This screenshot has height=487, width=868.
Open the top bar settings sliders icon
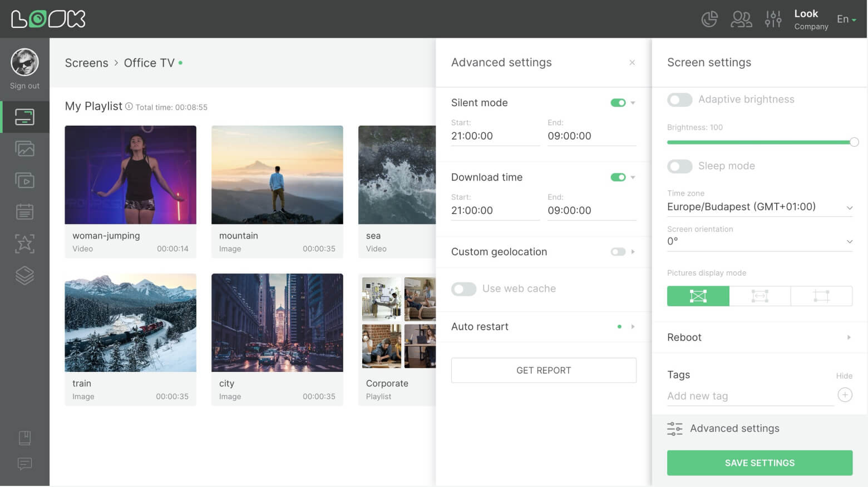(x=773, y=18)
